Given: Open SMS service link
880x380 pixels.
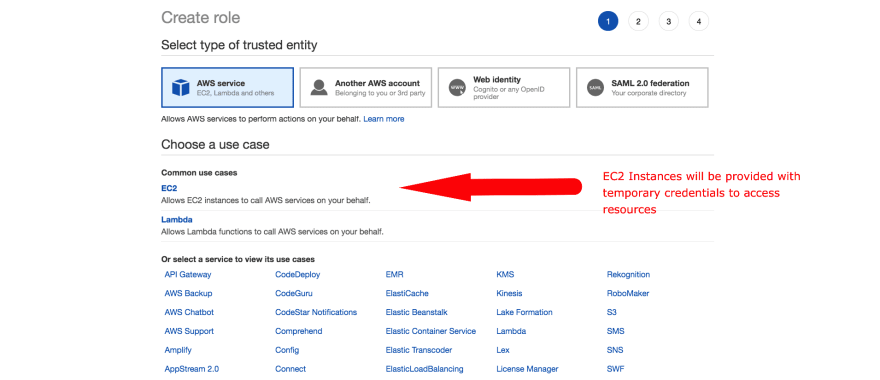Looking at the screenshot, I should click(616, 331).
